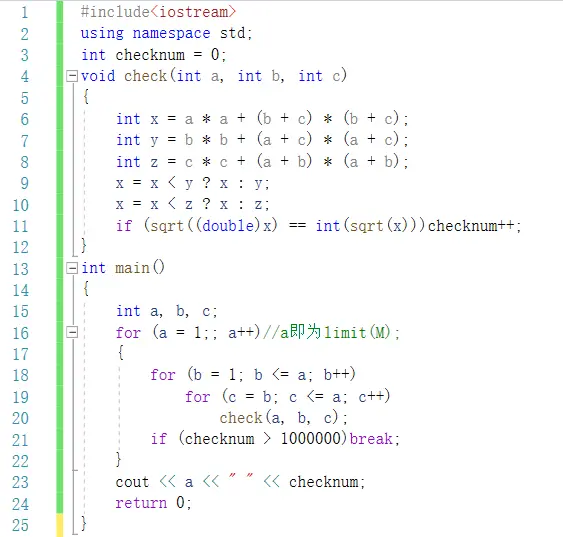Click the 'int a, b, c;' declaration
The width and height of the screenshot is (563, 537).
click(x=167, y=311)
